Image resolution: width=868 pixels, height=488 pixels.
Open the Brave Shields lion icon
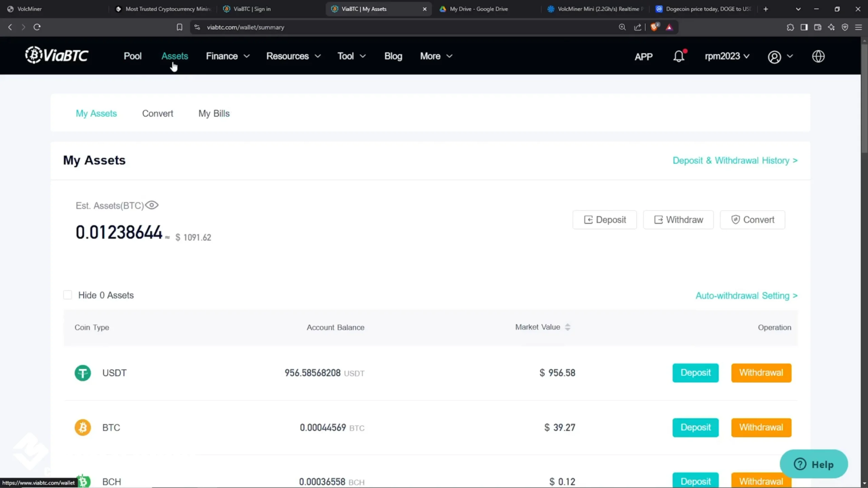pyautogui.click(x=654, y=27)
